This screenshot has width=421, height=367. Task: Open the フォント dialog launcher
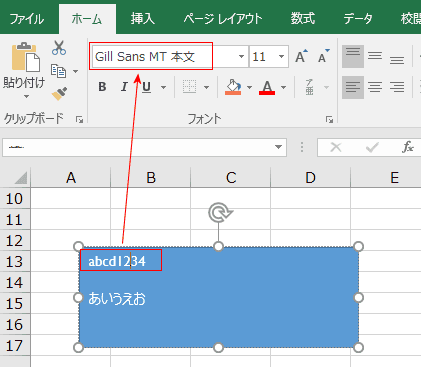[329, 119]
